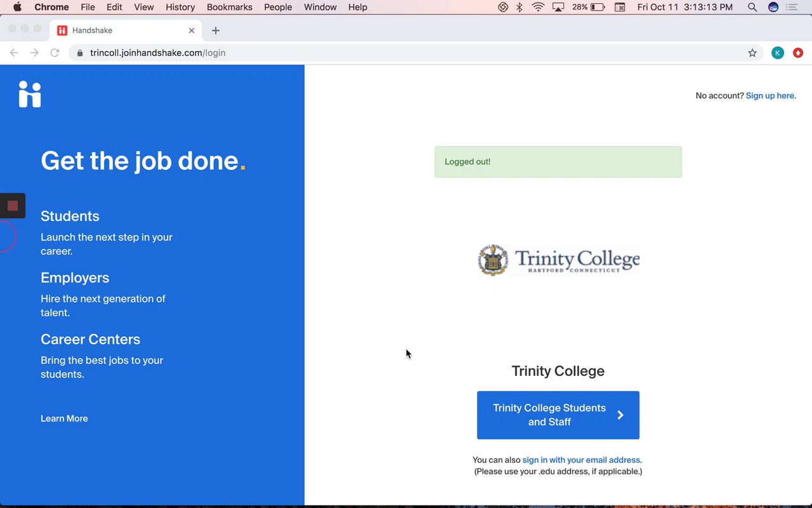
Task: Click 'Please use your .edu address' note
Action: [558, 471]
